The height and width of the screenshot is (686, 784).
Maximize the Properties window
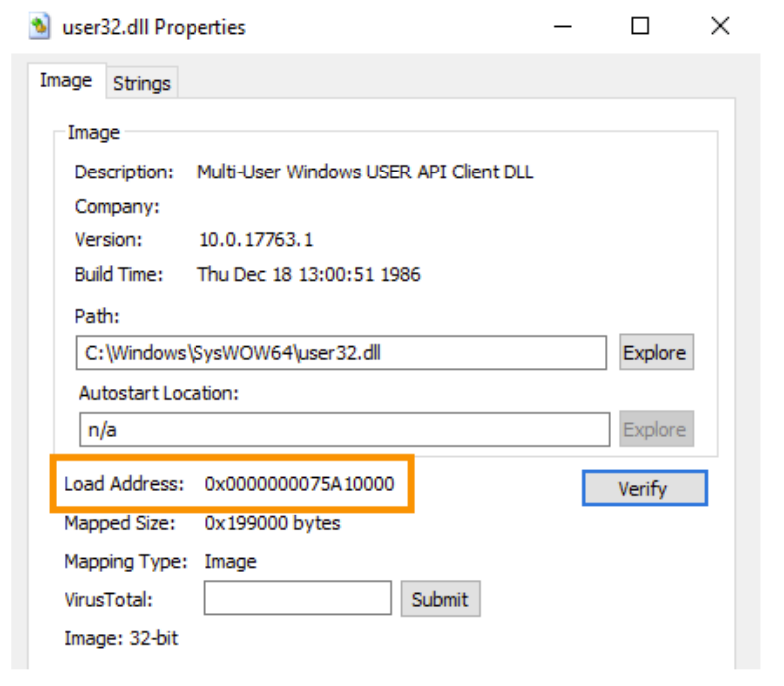[640, 26]
